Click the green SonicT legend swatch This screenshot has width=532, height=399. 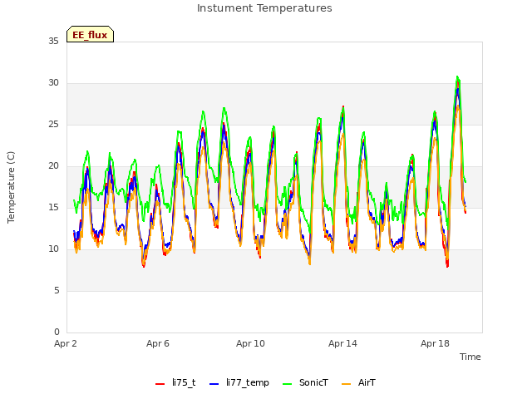(287, 384)
